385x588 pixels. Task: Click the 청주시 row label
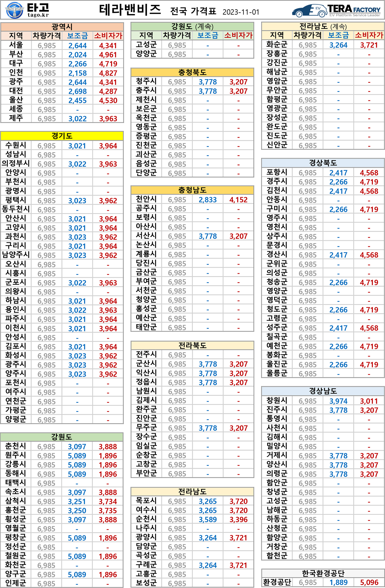click(x=146, y=81)
